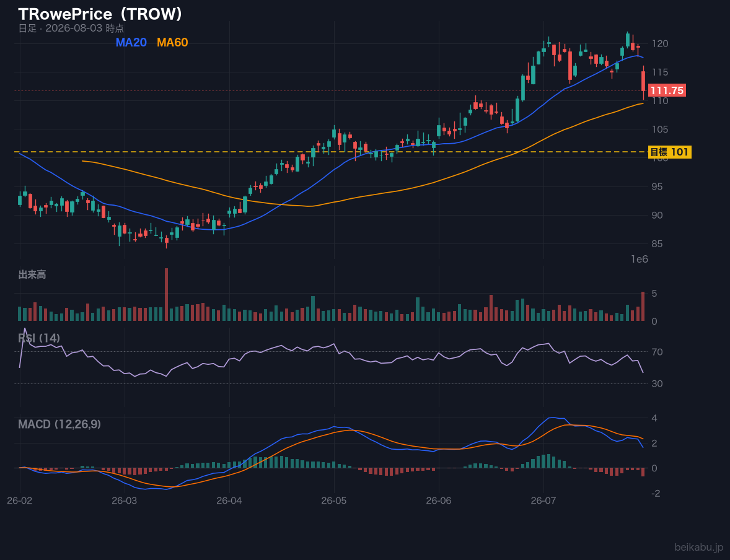Click the RSI 30 level label

point(657,383)
